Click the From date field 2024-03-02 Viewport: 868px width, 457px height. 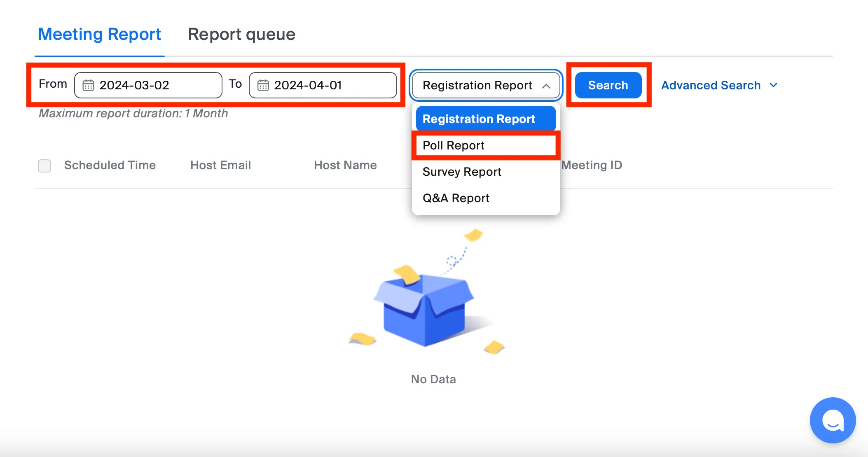148,85
